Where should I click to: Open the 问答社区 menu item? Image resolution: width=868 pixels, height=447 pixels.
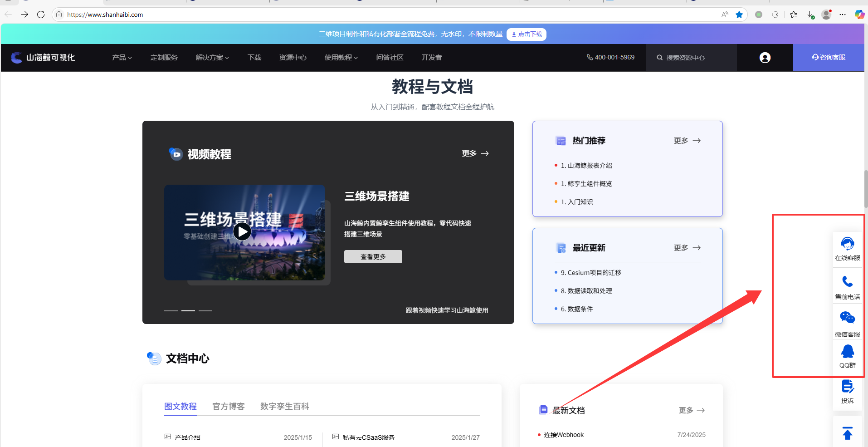(x=390, y=58)
